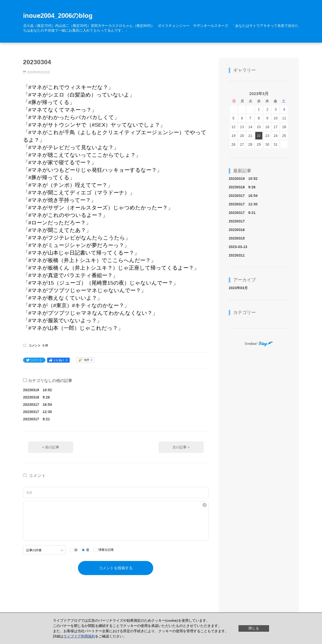Open sidebar recent article 20230318 9:26
This screenshot has height=644, width=322.
tap(242, 187)
